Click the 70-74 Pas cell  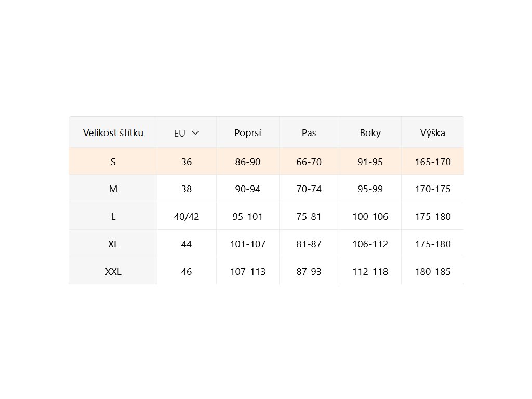(309, 189)
